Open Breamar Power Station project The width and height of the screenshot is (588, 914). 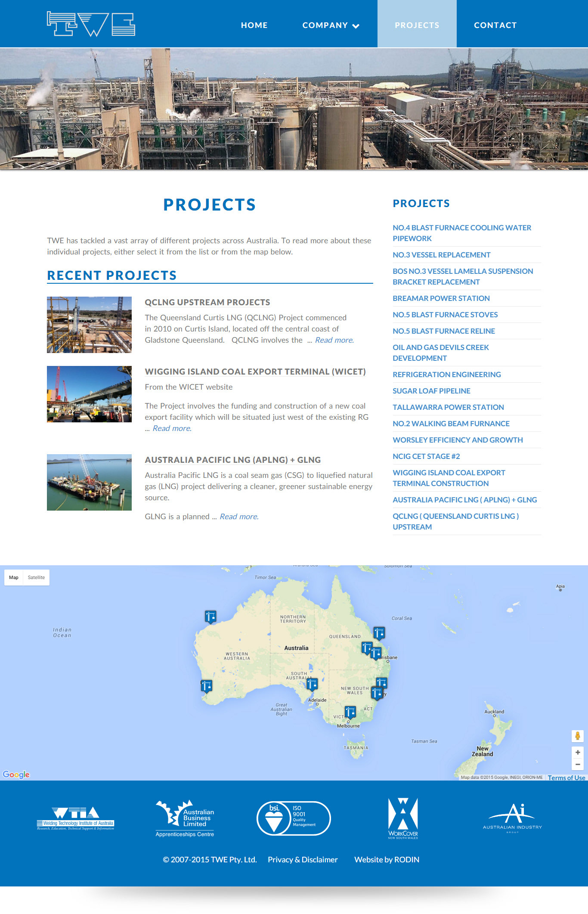pyautogui.click(x=441, y=298)
